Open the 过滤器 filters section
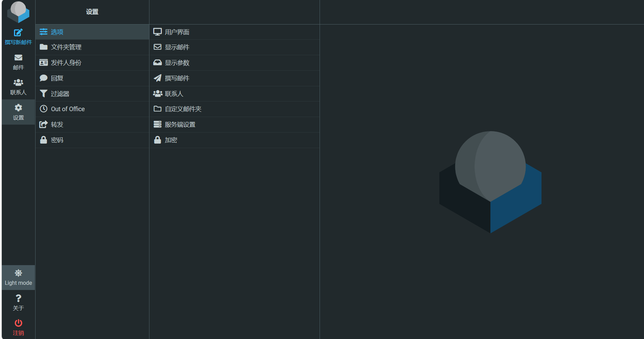This screenshot has width=644, height=339. point(60,94)
